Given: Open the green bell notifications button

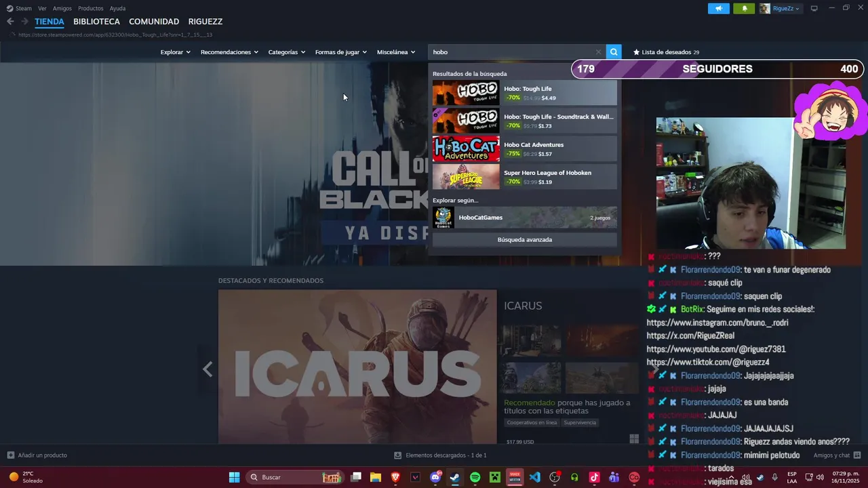Looking at the screenshot, I should [744, 8].
